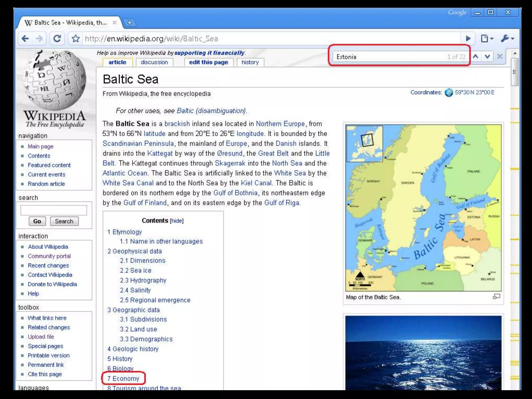
Task: Go to next find result arrow
Action: coord(487,56)
